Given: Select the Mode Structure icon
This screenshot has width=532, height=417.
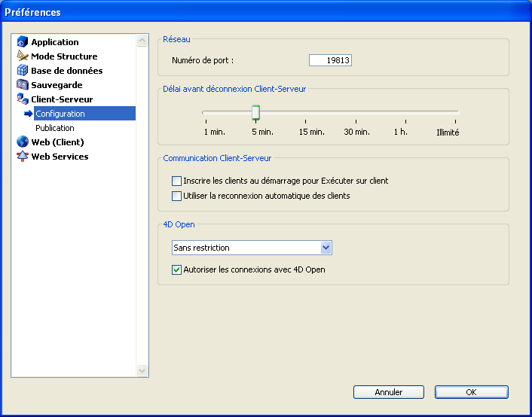Looking at the screenshot, I should pyautogui.click(x=23, y=56).
